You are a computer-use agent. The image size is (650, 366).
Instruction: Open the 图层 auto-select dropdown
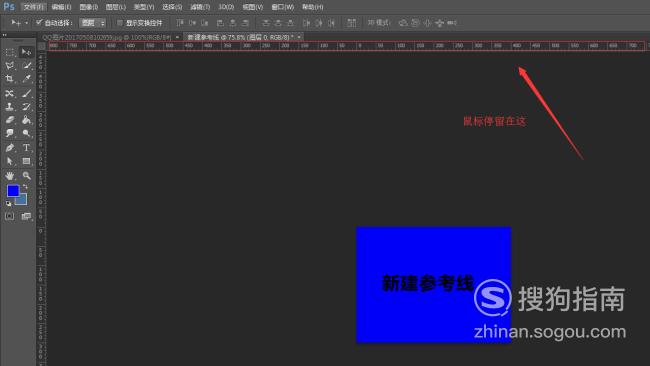(93, 23)
